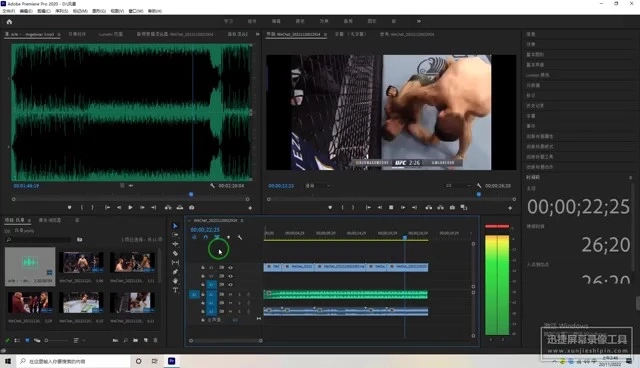Step forward one frame in Program monitor
This screenshot has width=640, height=368.
click(403, 208)
